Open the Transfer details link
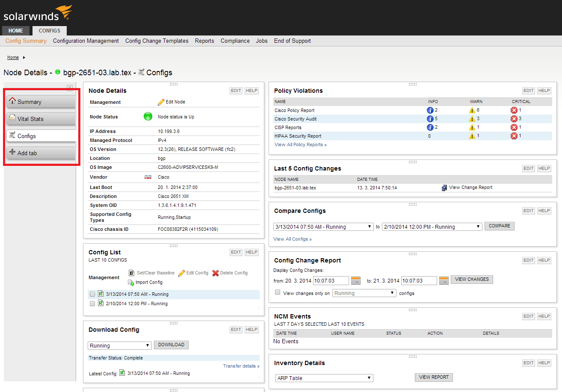The height and width of the screenshot is (392, 562). (241, 366)
